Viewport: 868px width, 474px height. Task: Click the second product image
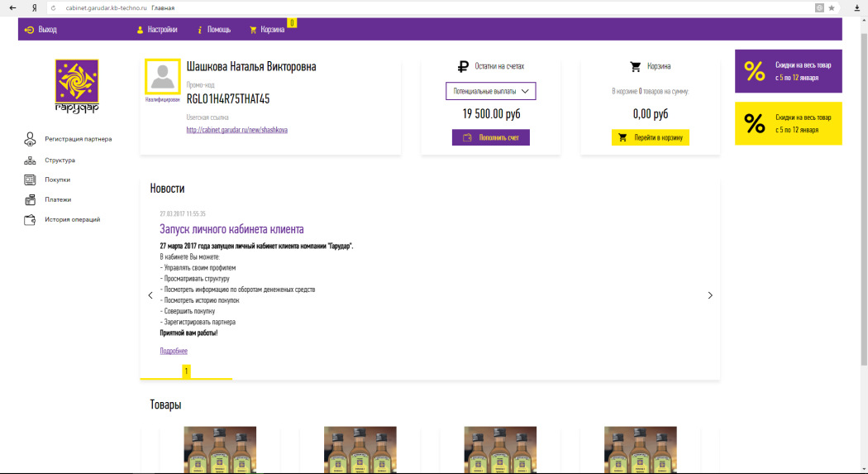pos(360,450)
